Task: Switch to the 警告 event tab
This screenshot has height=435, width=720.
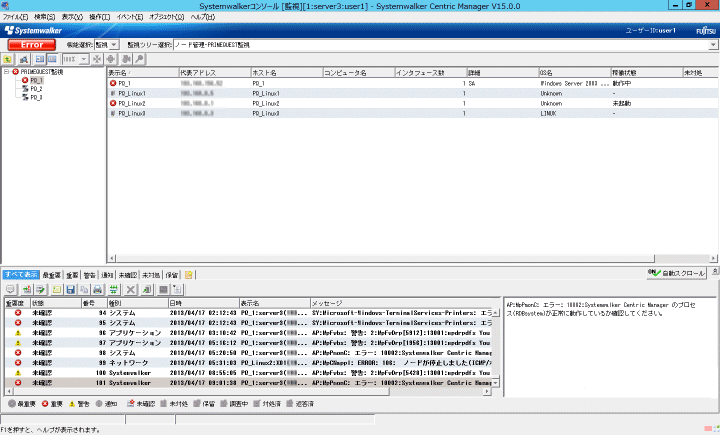Action: tap(89, 275)
